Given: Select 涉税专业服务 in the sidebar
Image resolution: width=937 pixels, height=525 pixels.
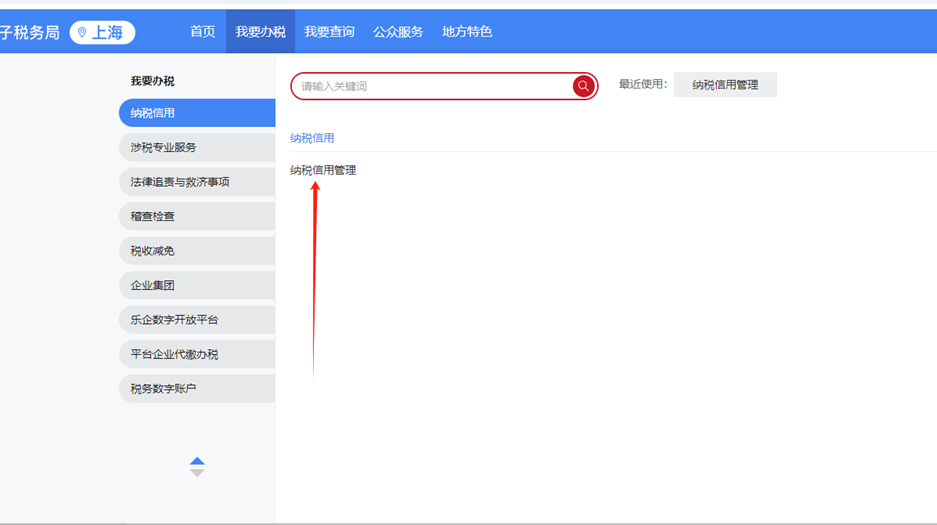Looking at the screenshot, I should (196, 147).
